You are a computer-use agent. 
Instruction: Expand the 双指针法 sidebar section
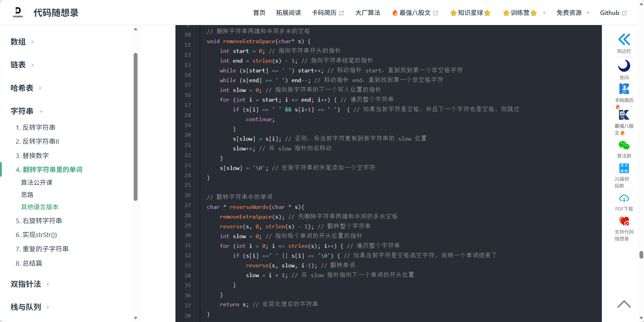click(x=48, y=284)
